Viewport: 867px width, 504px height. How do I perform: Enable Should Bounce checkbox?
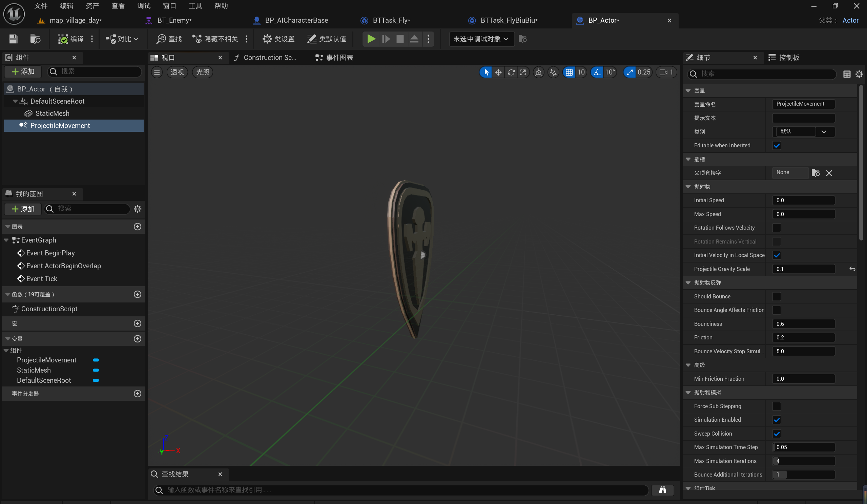click(x=777, y=296)
